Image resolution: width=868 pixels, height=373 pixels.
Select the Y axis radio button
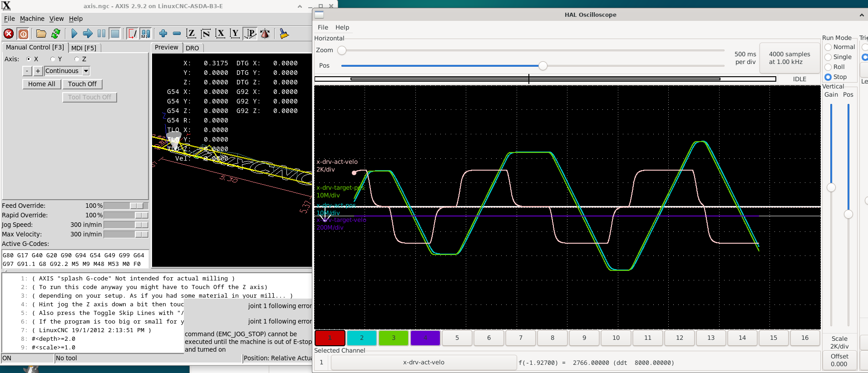53,59
